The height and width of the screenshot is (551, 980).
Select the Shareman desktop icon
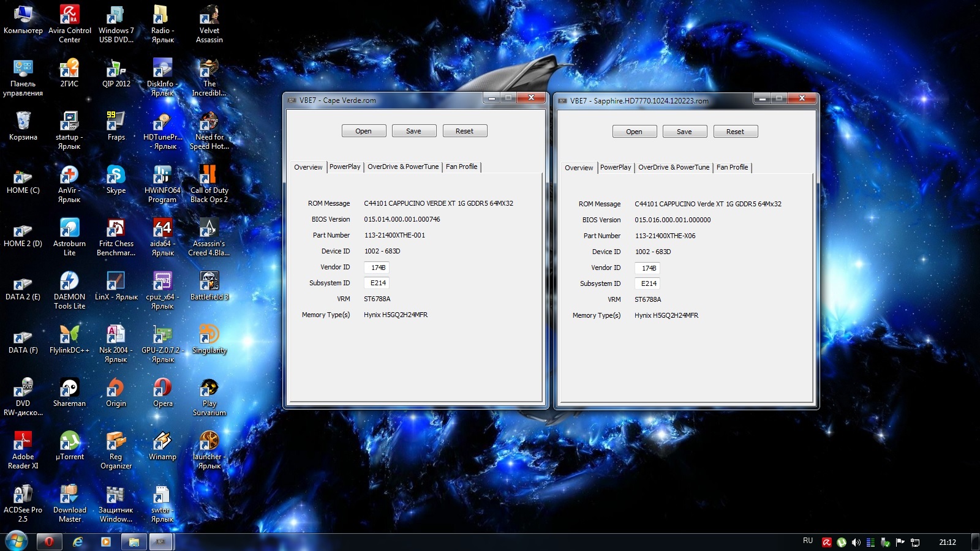coord(70,392)
